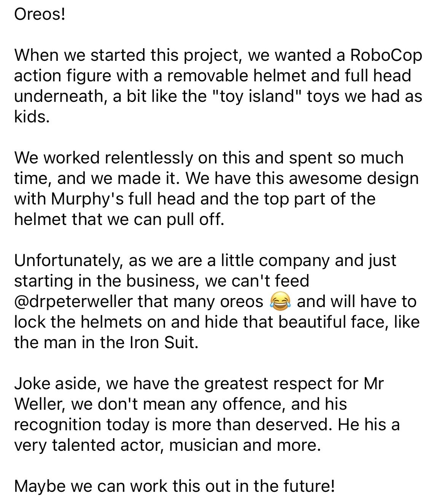This screenshot has width=445, height=504.
Task: Click the word "RoboCop" in first paragraph
Action: coord(386,55)
